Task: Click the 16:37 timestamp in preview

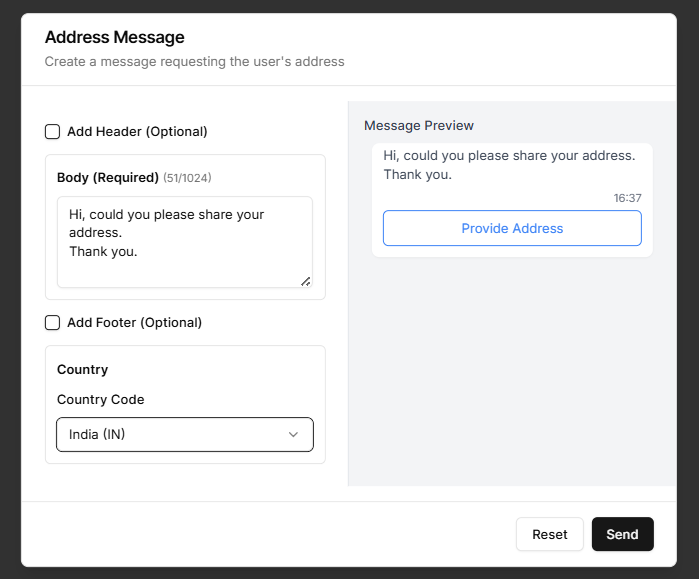Action: pyautogui.click(x=627, y=198)
